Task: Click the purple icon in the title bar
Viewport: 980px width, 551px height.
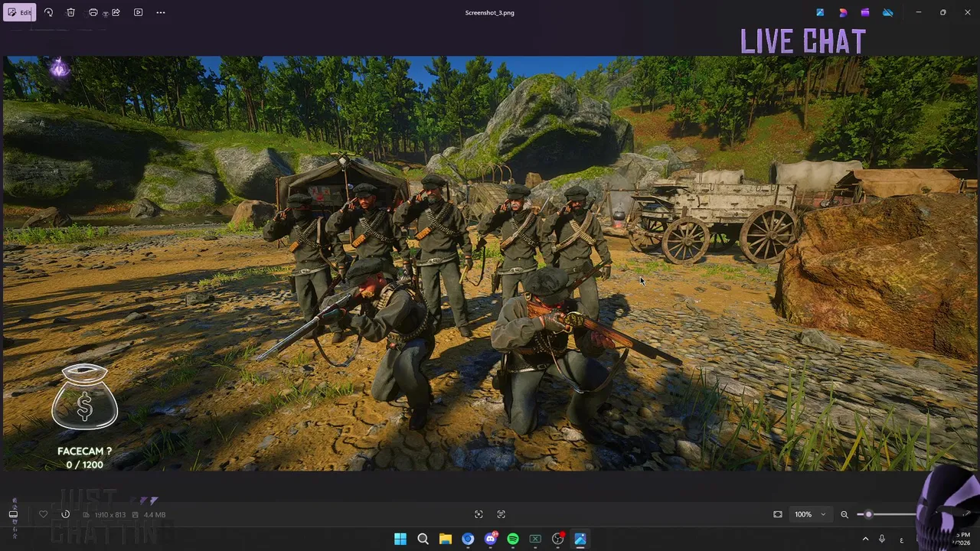Action: (x=865, y=12)
